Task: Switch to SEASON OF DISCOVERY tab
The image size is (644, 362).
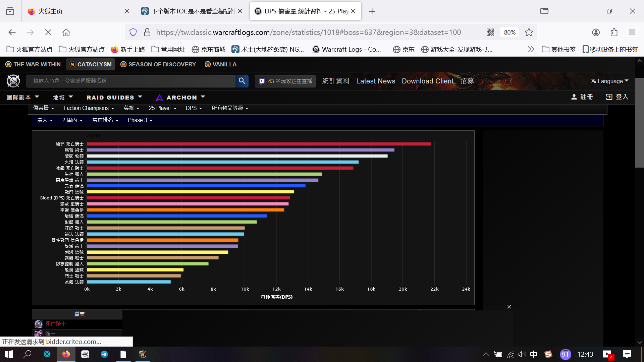Action: [158, 64]
